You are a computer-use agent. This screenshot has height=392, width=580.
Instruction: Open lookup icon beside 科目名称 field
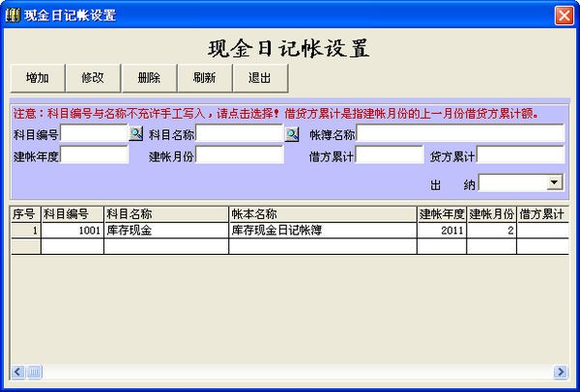291,133
